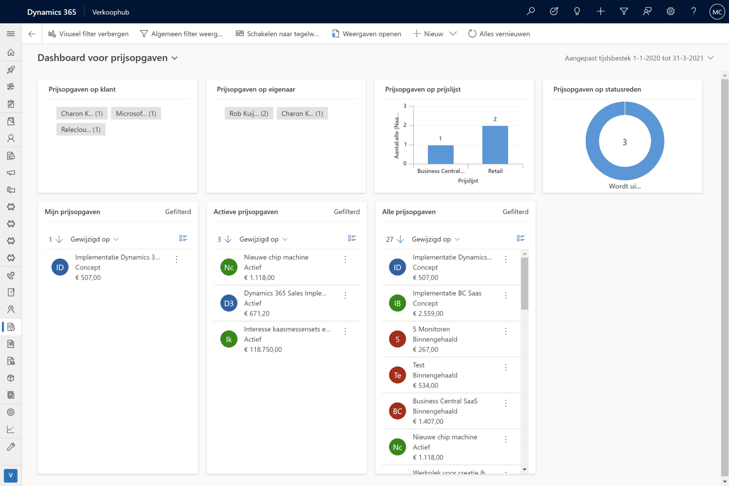Image resolution: width=729 pixels, height=486 pixels.
Task: Open more options for Dynamics 365 Sales Imple
Action: 345,295
